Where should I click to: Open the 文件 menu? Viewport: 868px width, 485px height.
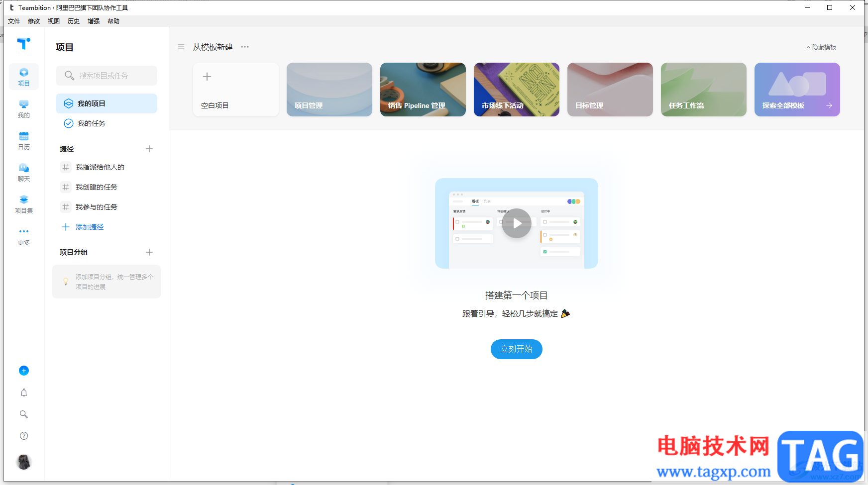point(14,21)
